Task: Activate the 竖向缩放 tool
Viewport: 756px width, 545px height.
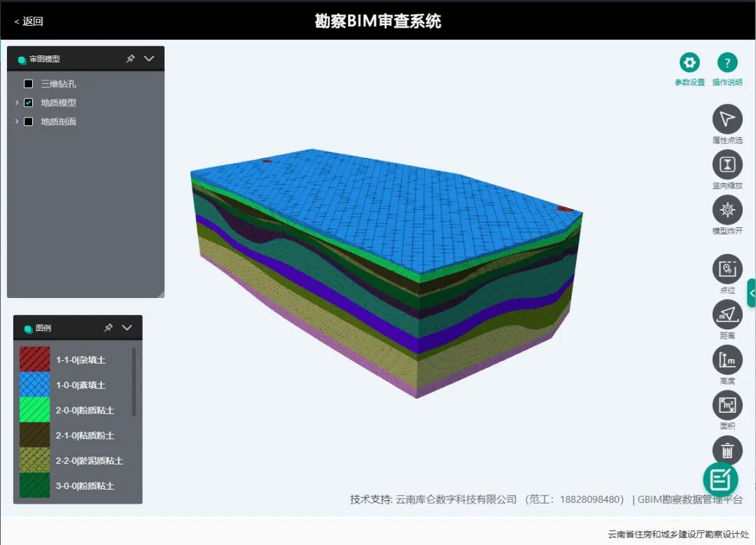Action: [x=727, y=164]
